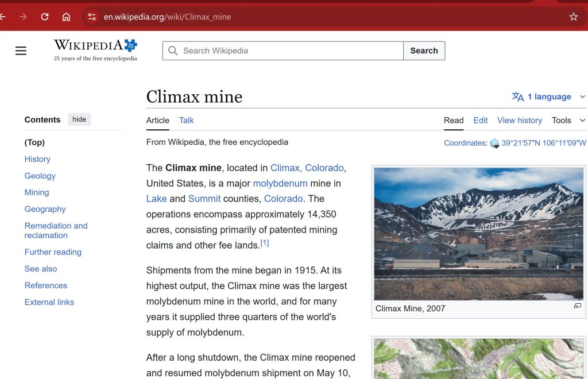Select the Edit tab
Viewport: 588px width, 379px height.
[480, 120]
